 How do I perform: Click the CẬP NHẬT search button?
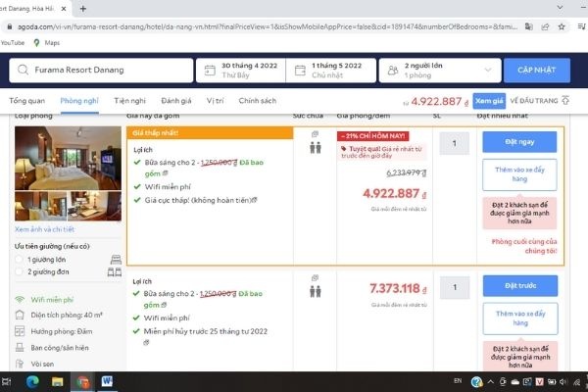pyautogui.click(x=536, y=71)
